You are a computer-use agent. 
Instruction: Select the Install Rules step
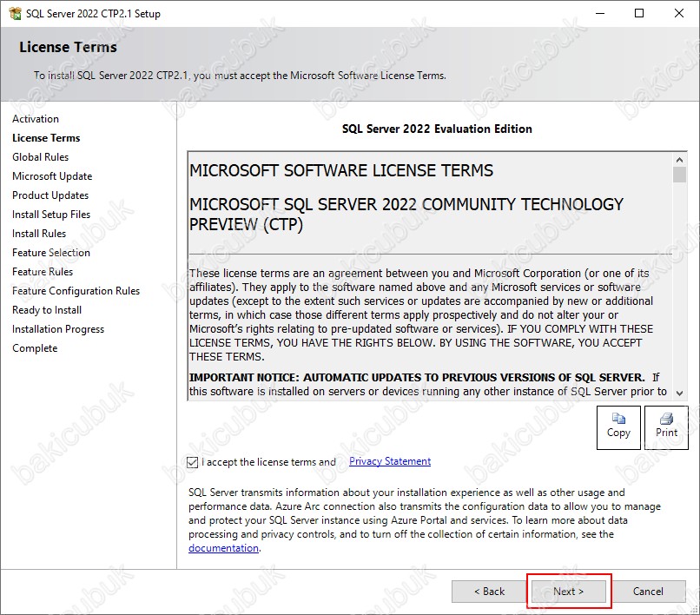coord(39,234)
